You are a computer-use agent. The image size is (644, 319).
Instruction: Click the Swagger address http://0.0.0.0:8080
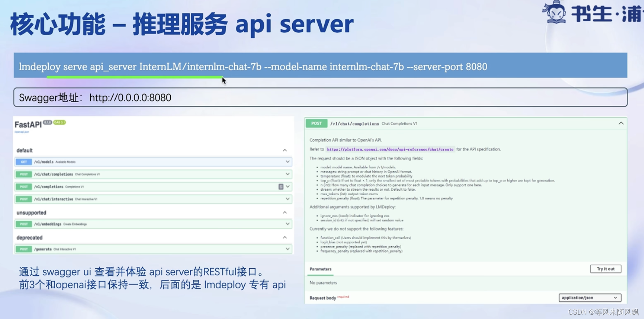(x=130, y=97)
